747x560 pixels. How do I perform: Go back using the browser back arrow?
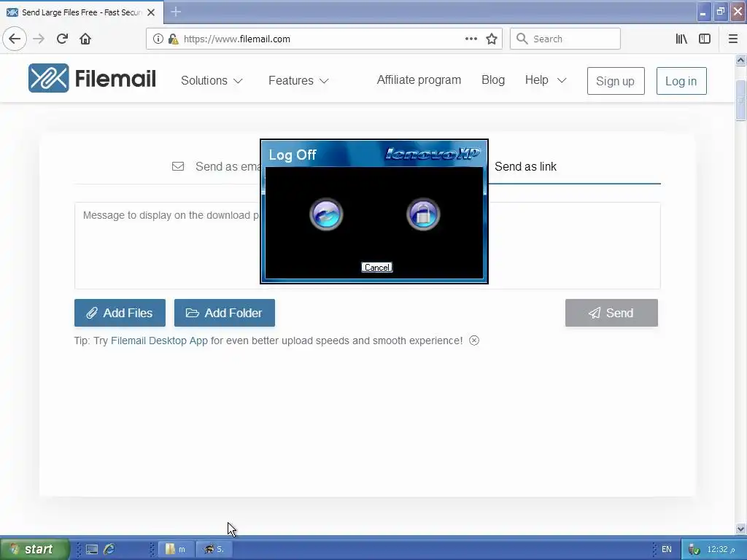[x=15, y=39]
